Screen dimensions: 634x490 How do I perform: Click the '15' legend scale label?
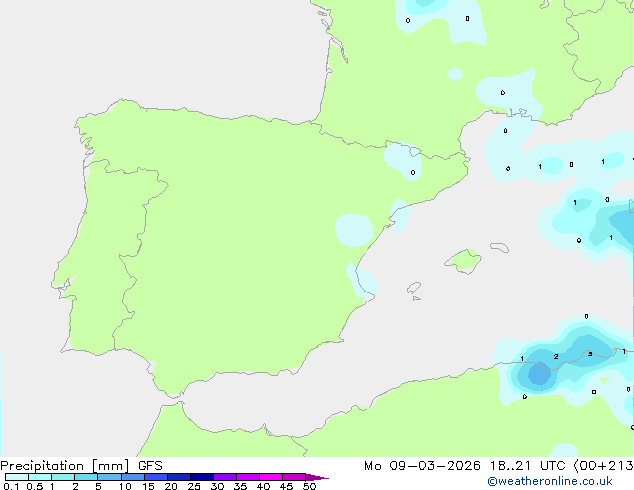[x=148, y=486]
